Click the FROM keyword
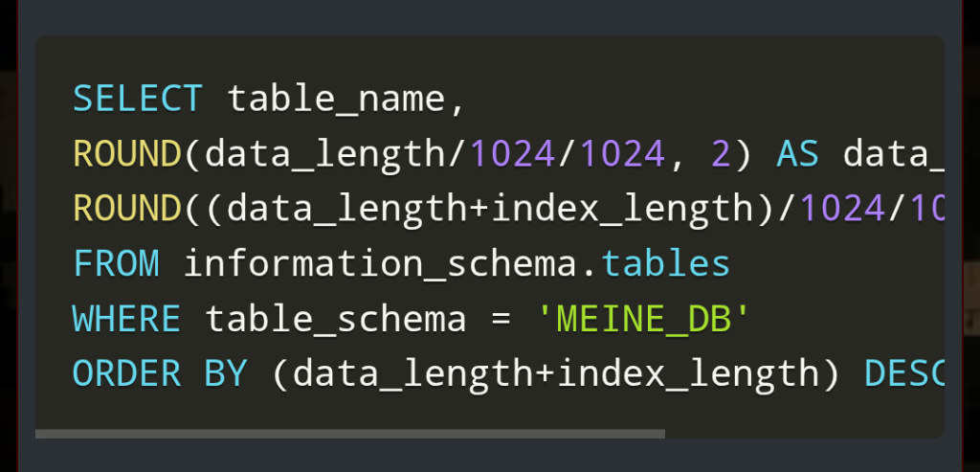980x472 pixels. 116,263
